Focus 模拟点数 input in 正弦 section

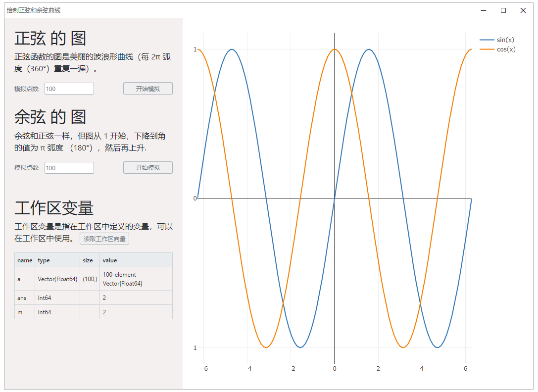[x=69, y=89]
